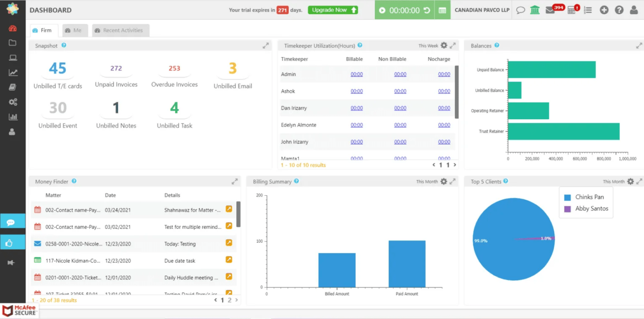The height and width of the screenshot is (319, 644).
Task: Click the Upgrade Now button
Action: [333, 10]
